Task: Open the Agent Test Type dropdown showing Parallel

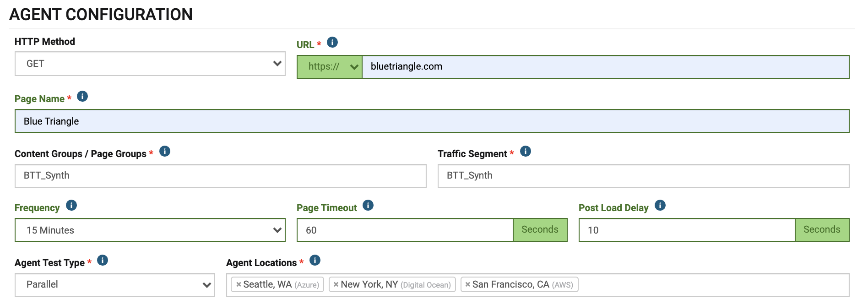Action: click(115, 284)
